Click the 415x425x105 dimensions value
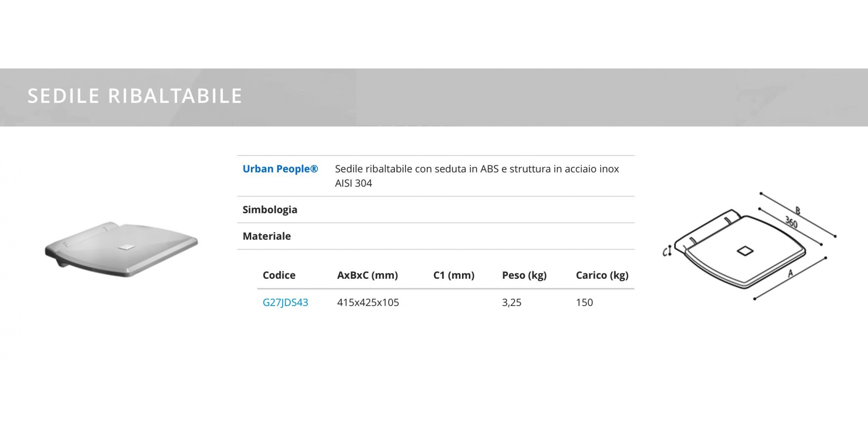 click(368, 302)
